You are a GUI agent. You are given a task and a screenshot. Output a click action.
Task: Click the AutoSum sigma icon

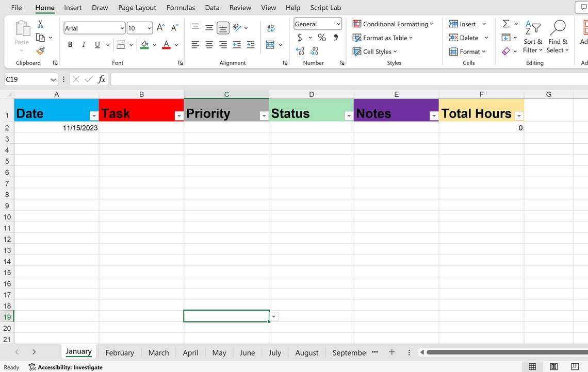coord(506,24)
